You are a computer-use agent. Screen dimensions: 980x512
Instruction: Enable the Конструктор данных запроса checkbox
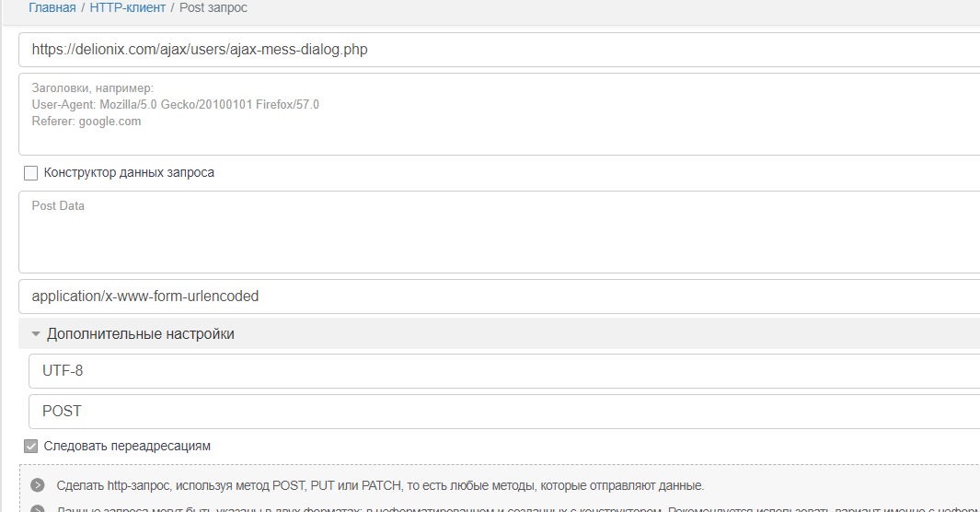pyautogui.click(x=31, y=173)
